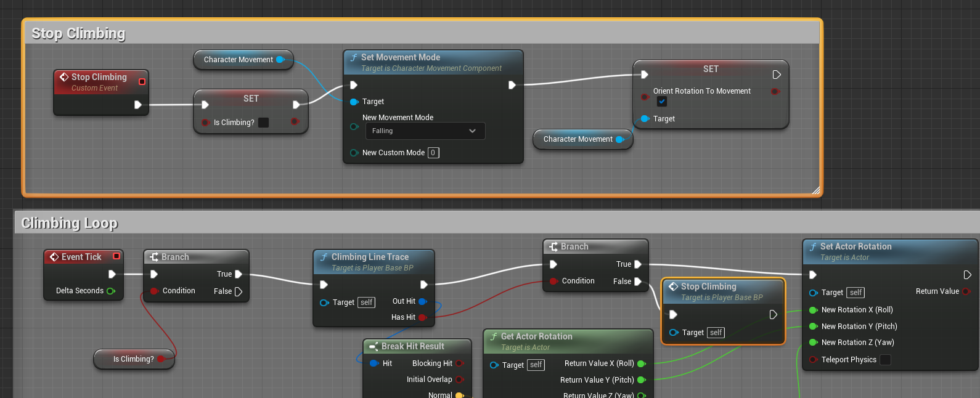Click New Rotation Z (Yaw) input pin
The width and height of the screenshot is (980, 398).
814,343
